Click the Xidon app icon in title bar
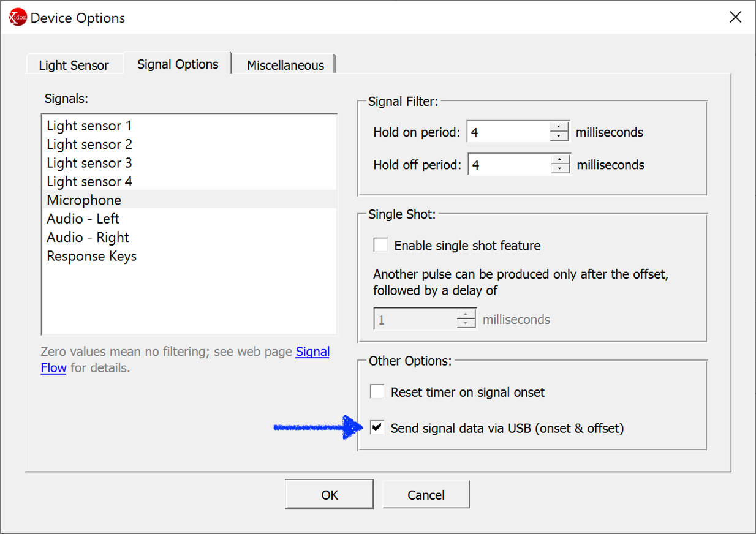Viewport: 756px width, 534px height. pos(18,18)
